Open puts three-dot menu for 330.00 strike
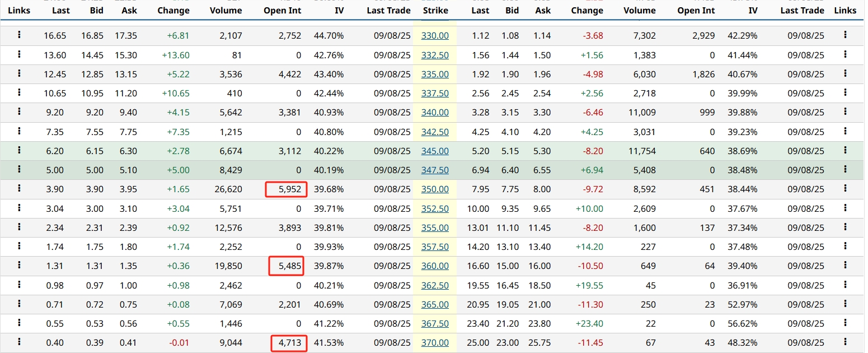The width and height of the screenshot is (868, 353). pos(844,35)
